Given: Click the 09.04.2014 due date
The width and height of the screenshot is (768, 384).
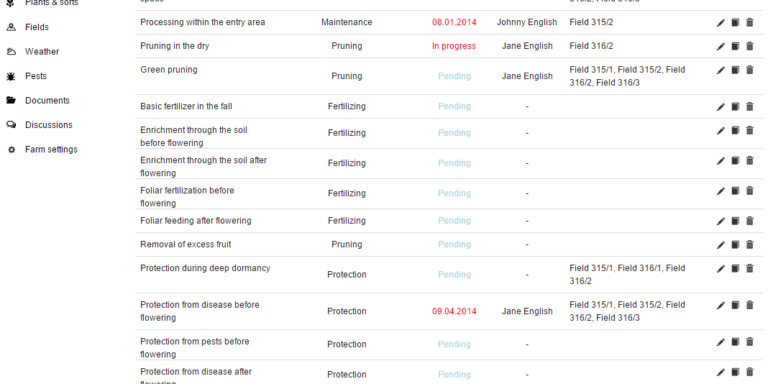Looking at the screenshot, I should [454, 312].
